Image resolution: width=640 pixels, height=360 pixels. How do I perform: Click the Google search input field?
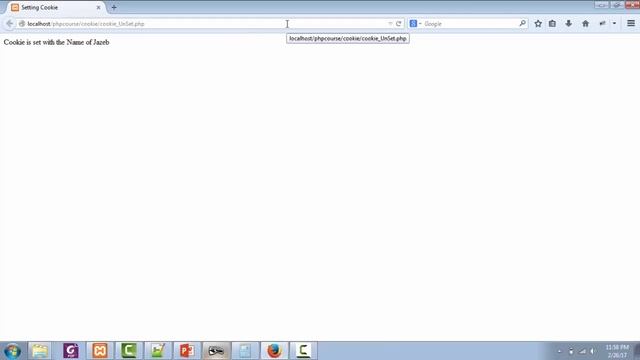click(x=470, y=24)
